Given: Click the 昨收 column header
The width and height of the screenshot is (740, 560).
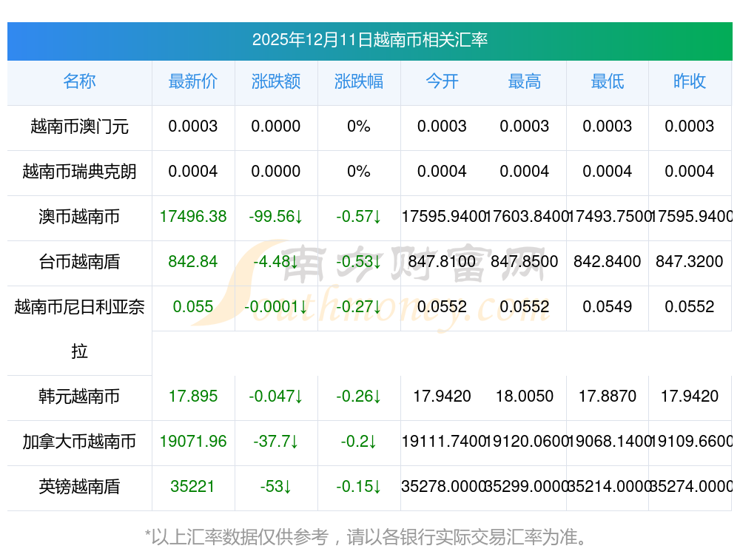Looking at the screenshot, I should click(690, 81).
